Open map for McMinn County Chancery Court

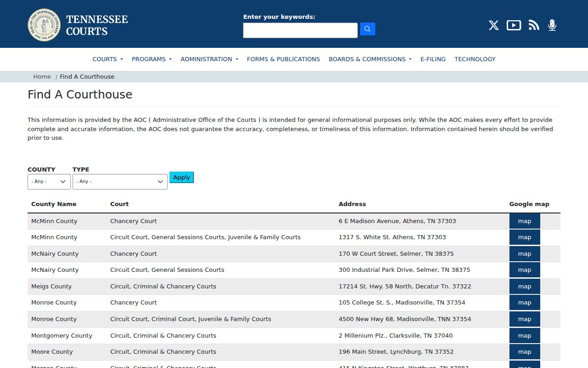[525, 221]
